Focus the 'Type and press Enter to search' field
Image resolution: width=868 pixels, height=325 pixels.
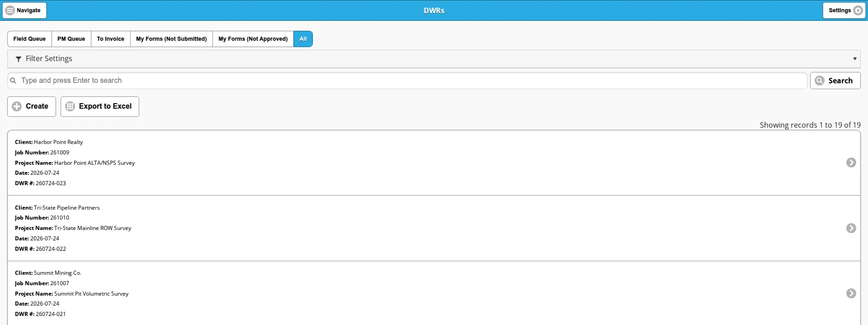point(407,81)
